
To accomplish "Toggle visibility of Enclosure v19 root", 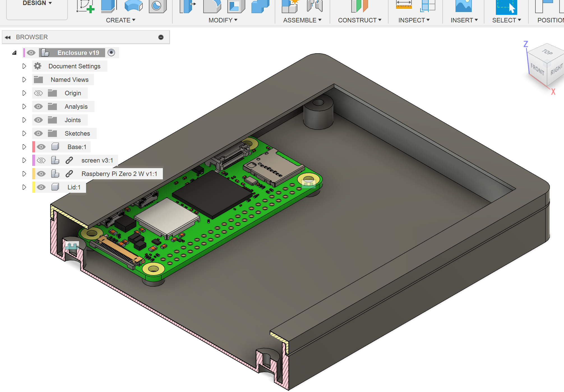I will [31, 53].
